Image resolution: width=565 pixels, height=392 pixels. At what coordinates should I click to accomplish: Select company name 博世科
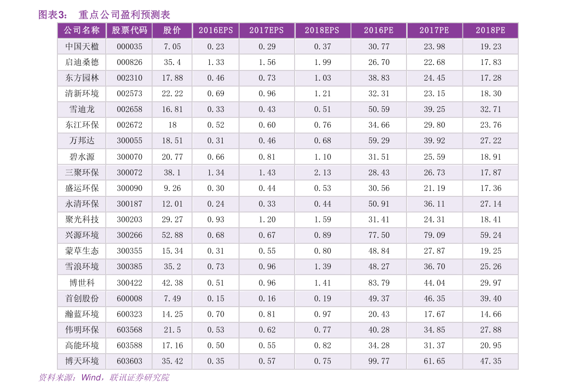[82, 283]
